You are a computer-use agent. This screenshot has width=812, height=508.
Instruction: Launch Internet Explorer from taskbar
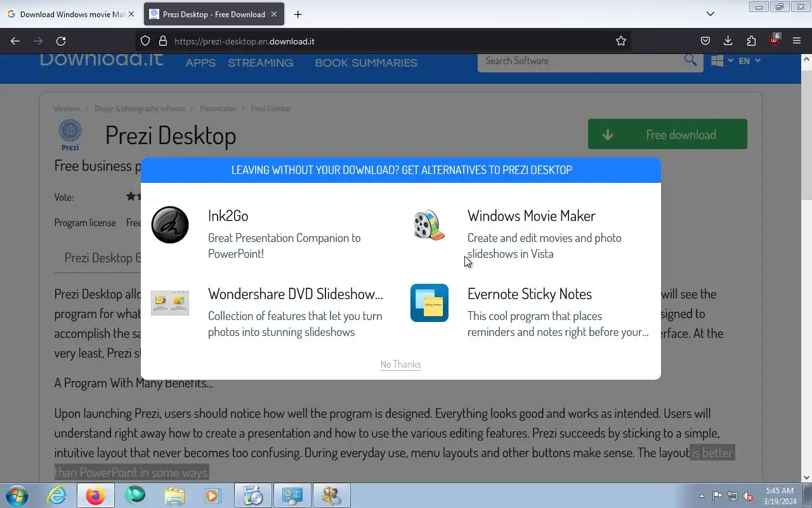[x=56, y=495]
